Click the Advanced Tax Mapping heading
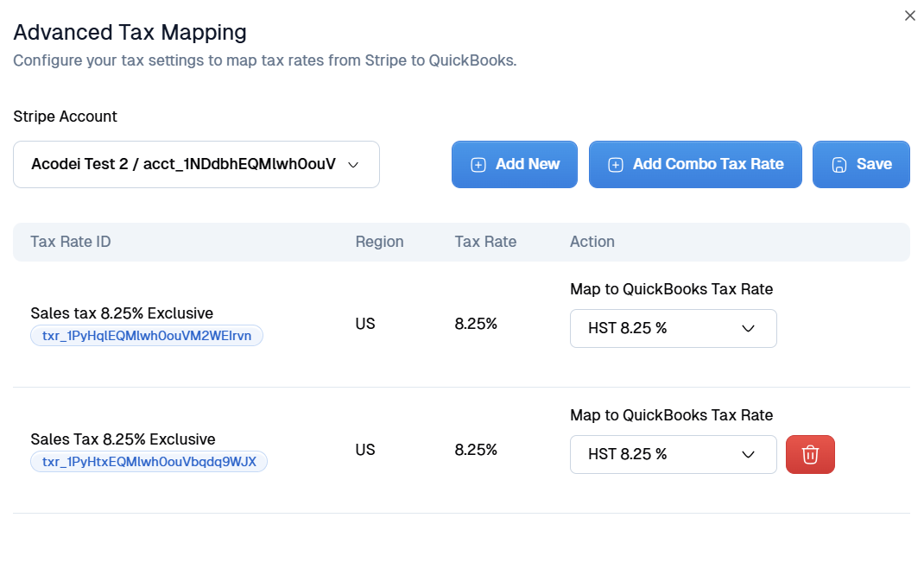The image size is (924, 562). pyautogui.click(x=130, y=33)
